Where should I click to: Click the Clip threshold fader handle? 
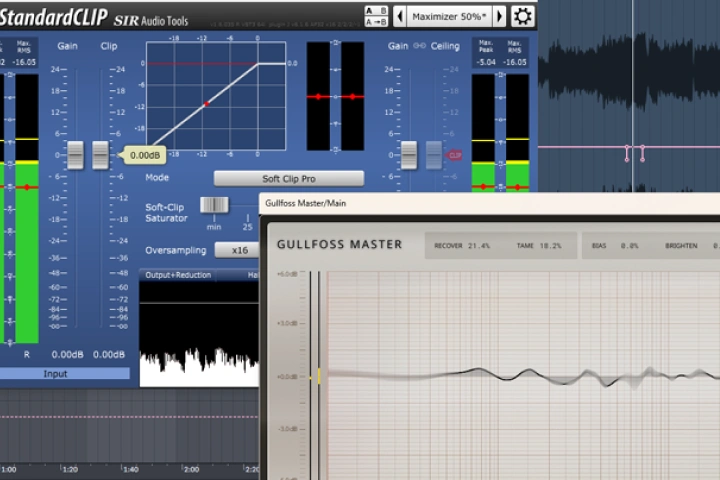tap(100, 155)
